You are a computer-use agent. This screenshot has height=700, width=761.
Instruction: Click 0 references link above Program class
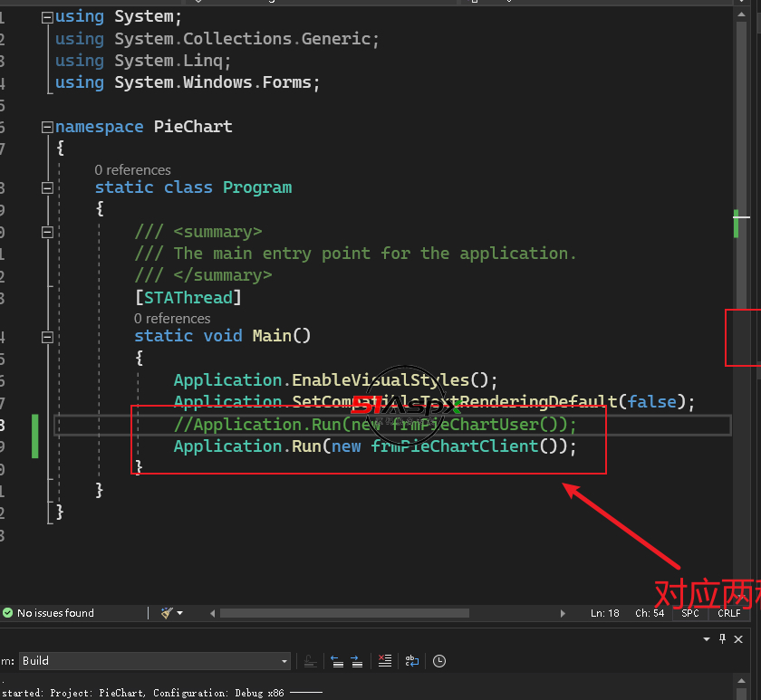click(132, 170)
